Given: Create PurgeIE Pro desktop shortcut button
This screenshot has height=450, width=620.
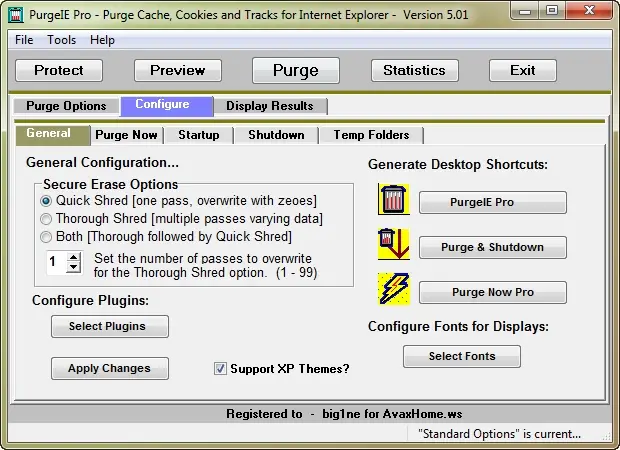Looking at the screenshot, I should pos(493,202).
